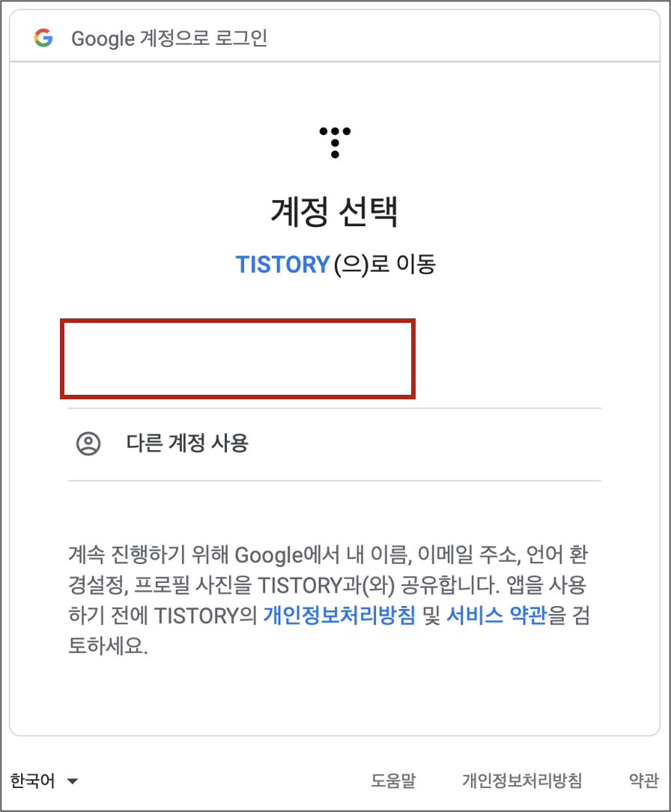The image size is (671, 812).
Task: Open the 서비스 약관 link
Action: [x=497, y=615]
